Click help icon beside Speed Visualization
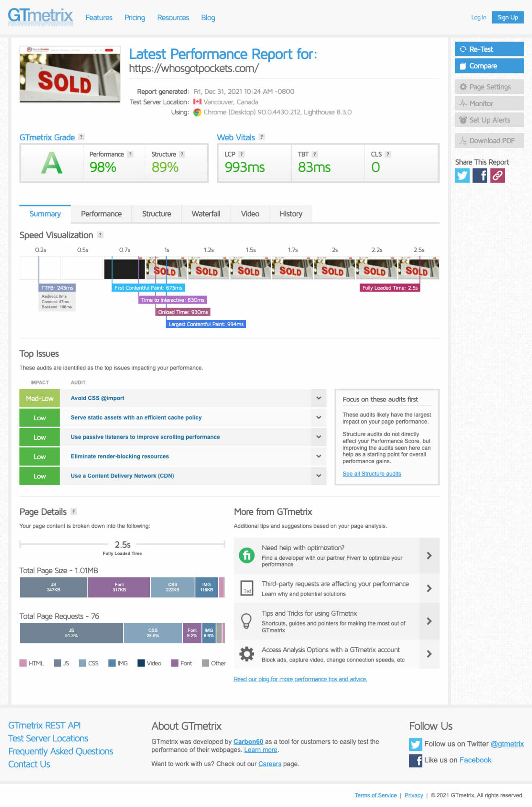The image size is (532, 807). 100,235
